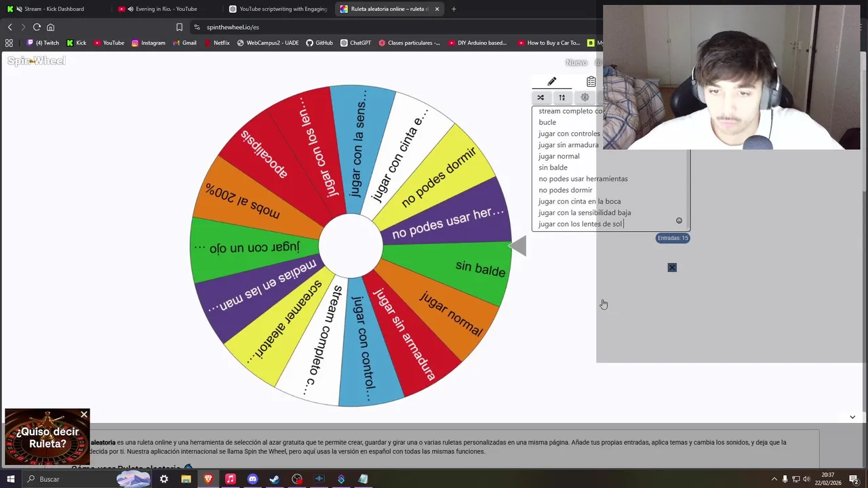This screenshot has height=488, width=868.
Task: Bookmark this page
Action: pos(179,27)
